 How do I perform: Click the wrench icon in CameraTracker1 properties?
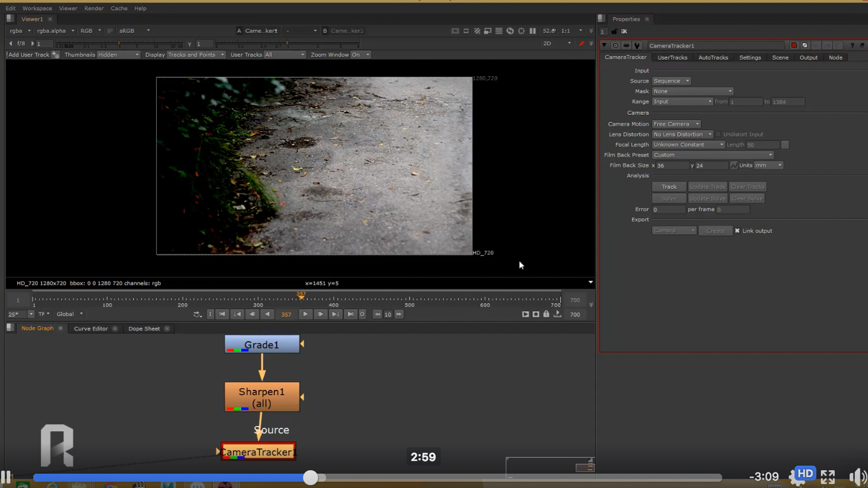click(x=637, y=45)
